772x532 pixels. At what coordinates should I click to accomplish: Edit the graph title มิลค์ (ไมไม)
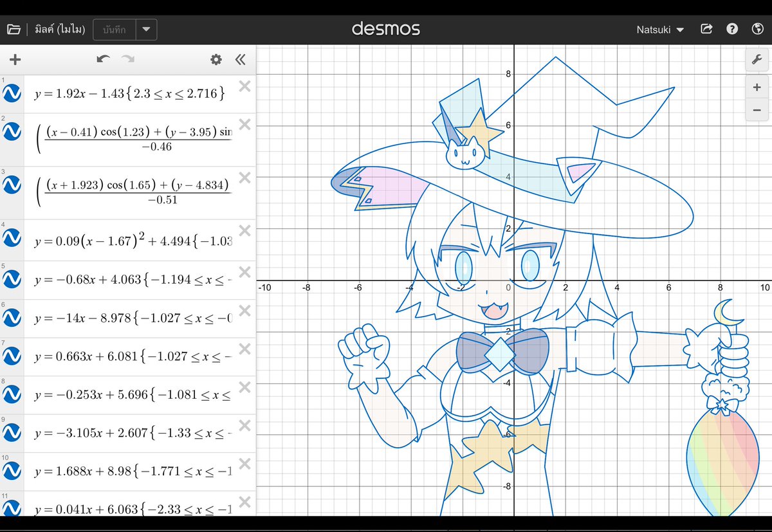pyautogui.click(x=59, y=29)
